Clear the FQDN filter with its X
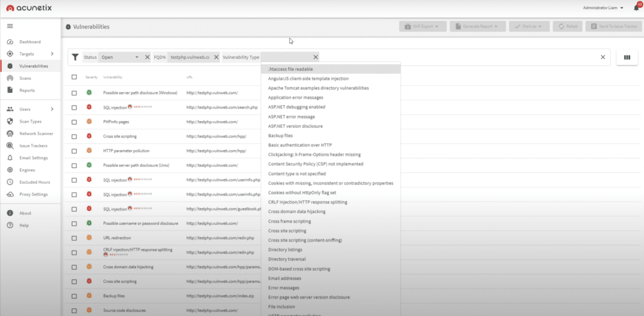 [x=216, y=57]
